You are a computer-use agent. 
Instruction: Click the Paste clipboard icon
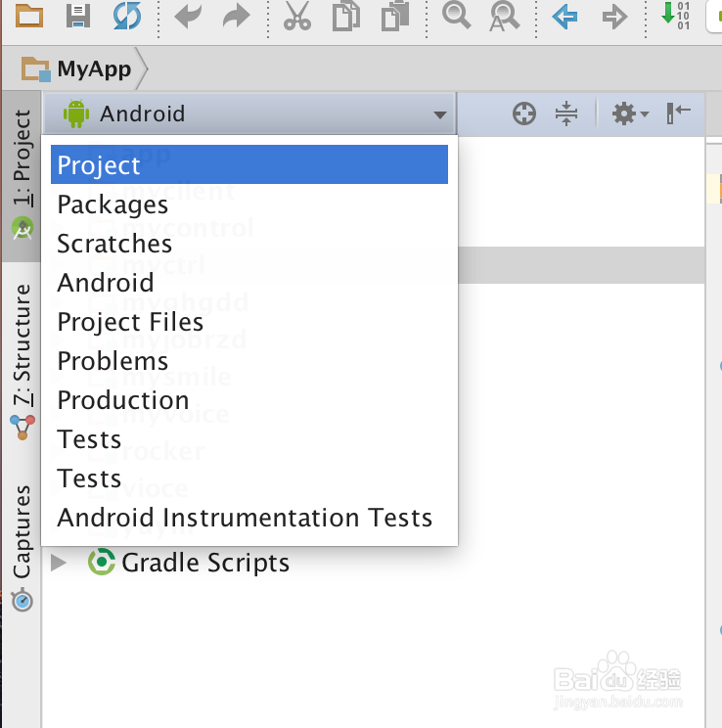click(395, 16)
